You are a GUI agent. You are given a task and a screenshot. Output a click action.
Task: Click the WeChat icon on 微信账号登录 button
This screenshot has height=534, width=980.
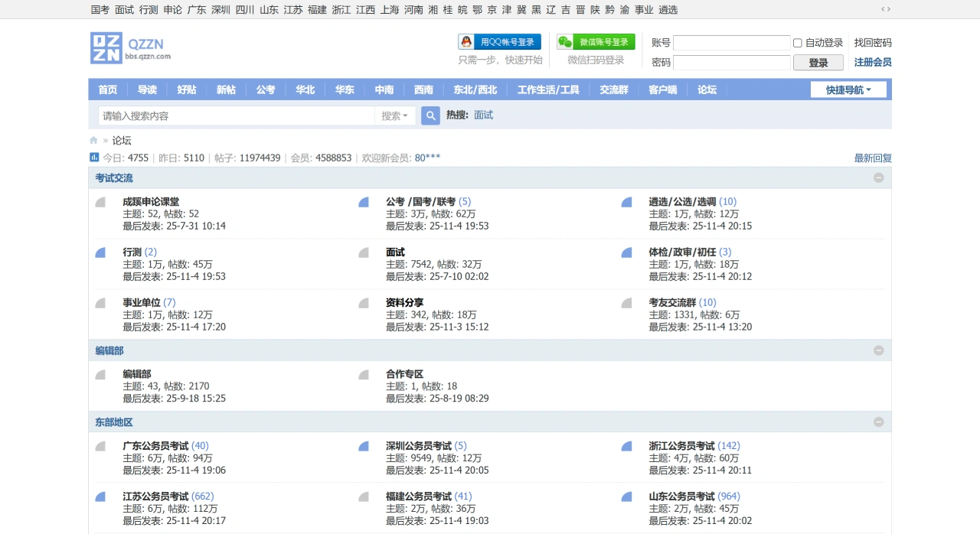click(x=566, y=41)
